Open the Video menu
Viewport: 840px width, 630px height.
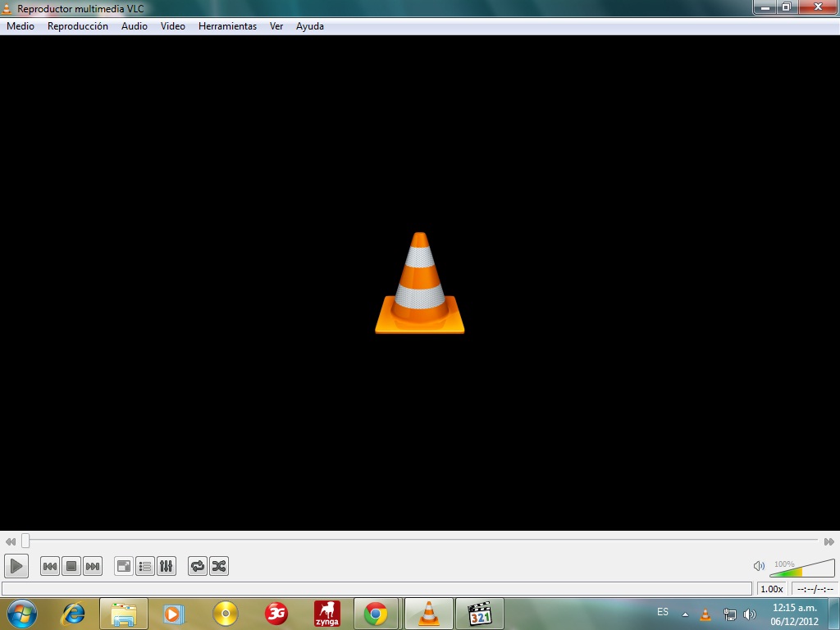[x=173, y=26]
